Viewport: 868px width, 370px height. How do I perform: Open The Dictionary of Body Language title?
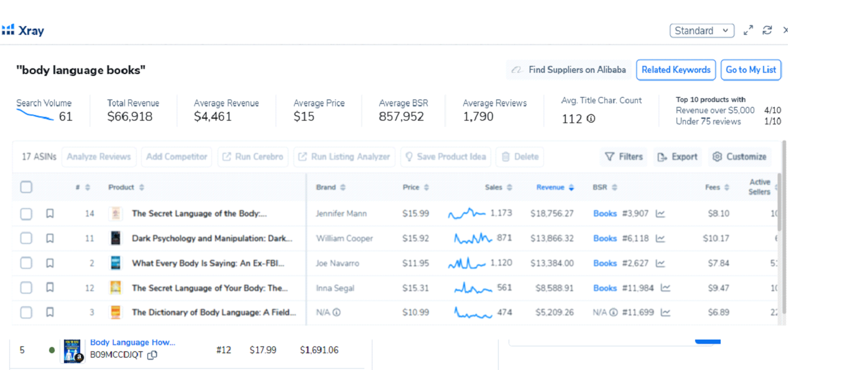point(214,313)
